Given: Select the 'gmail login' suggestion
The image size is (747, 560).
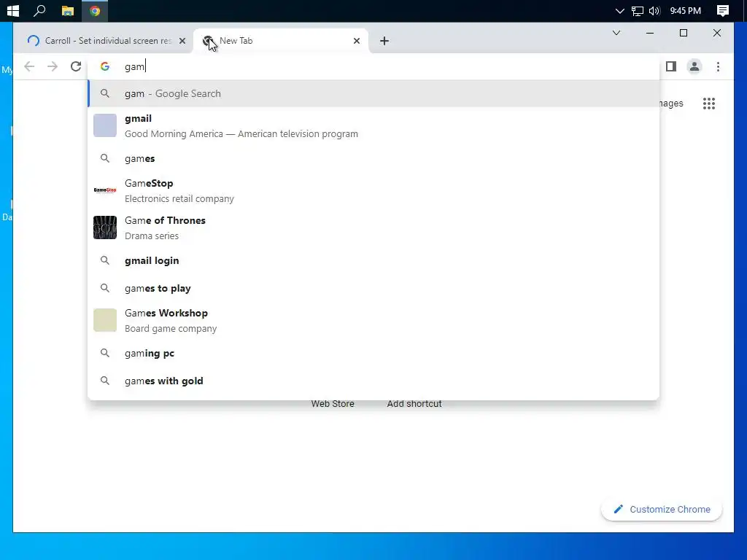Looking at the screenshot, I should pos(373,260).
